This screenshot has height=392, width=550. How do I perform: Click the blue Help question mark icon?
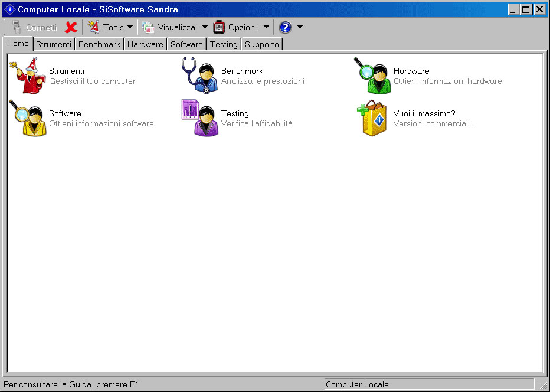click(286, 27)
